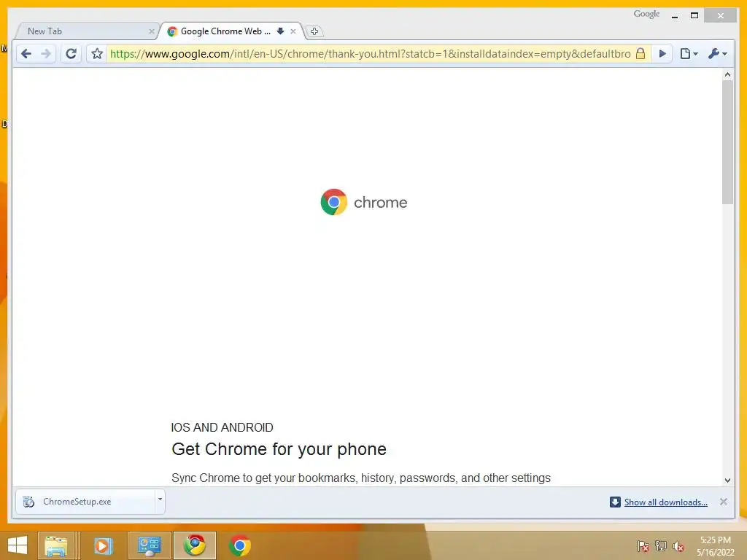Click the scrollbar down arrow
Image resolution: width=747 pixels, height=560 pixels.
click(727, 481)
